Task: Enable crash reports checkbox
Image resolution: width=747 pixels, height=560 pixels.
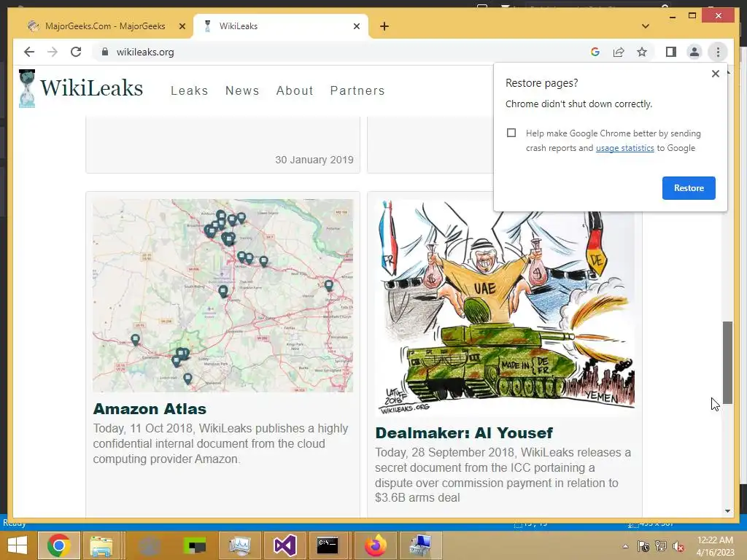Action: (511, 133)
